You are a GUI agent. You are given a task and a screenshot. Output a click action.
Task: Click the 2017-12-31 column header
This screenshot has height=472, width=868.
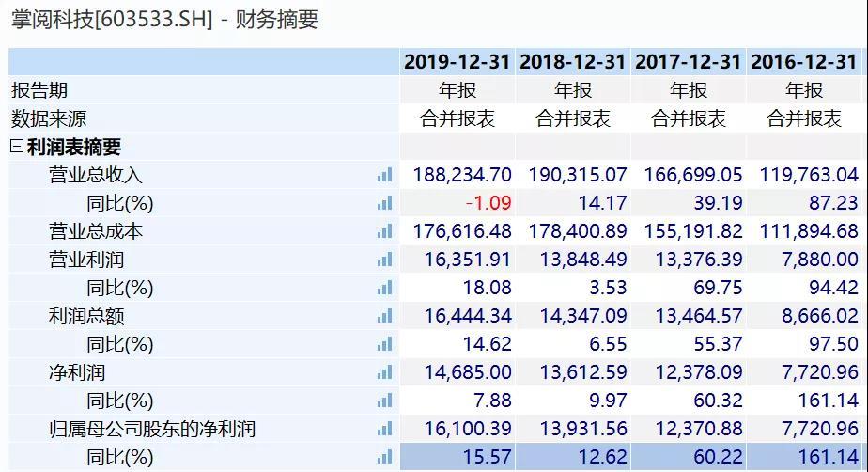tap(689, 62)
